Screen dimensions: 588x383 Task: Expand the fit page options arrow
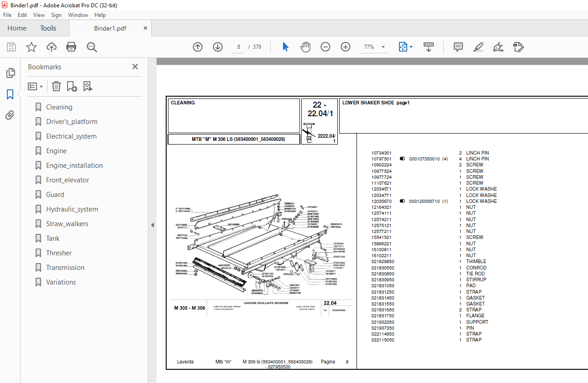(x=411, y=47)
